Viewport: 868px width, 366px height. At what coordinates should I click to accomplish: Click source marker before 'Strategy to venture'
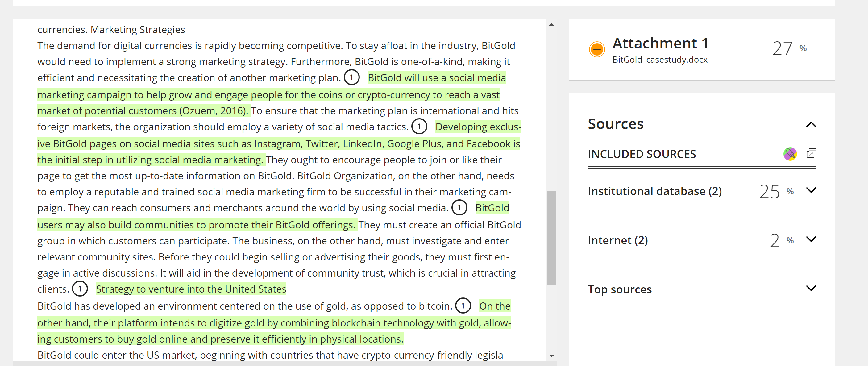pyautogui.click(x=80, y=289)
